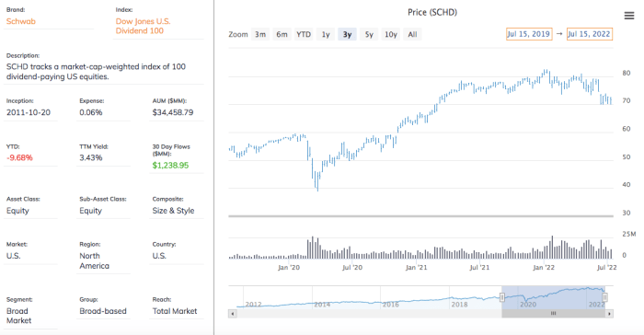This screenshot has height=335, width=644.
Task: Grab the navigator right range handle
Action: 605,297
